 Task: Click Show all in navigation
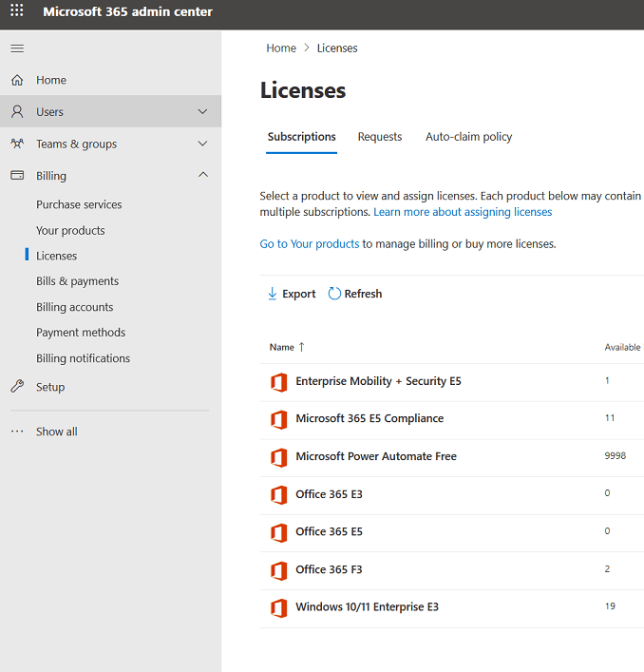(x=57, y=432)
